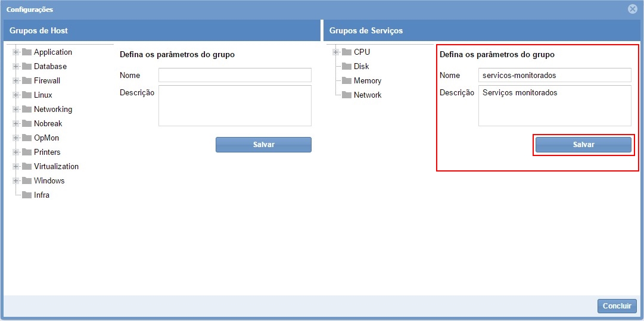This screenshot has width=644, height=321.
Task: Save the service group with Salvar
Action: (583, 145)
